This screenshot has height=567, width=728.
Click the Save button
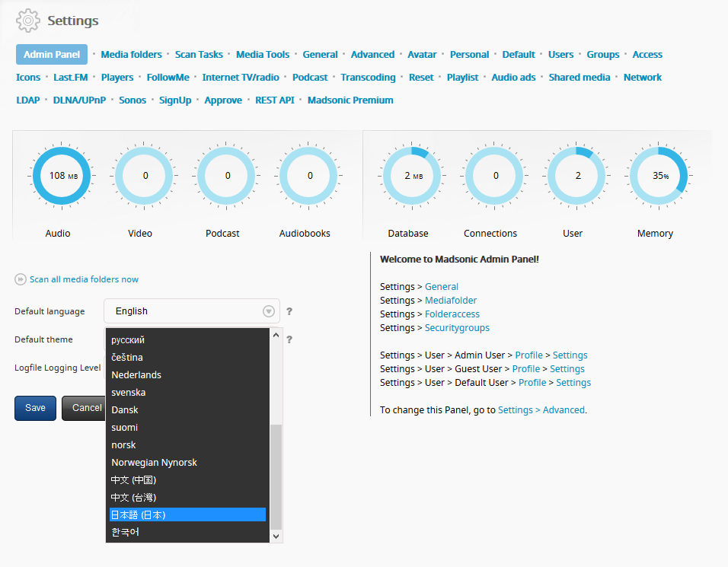pos(35,408)
